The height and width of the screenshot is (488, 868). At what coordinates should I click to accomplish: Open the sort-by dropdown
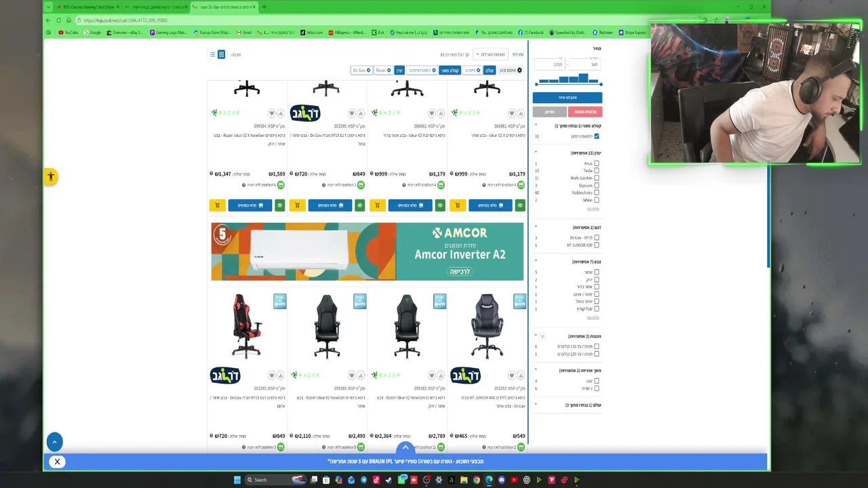[x=490, y=54]
